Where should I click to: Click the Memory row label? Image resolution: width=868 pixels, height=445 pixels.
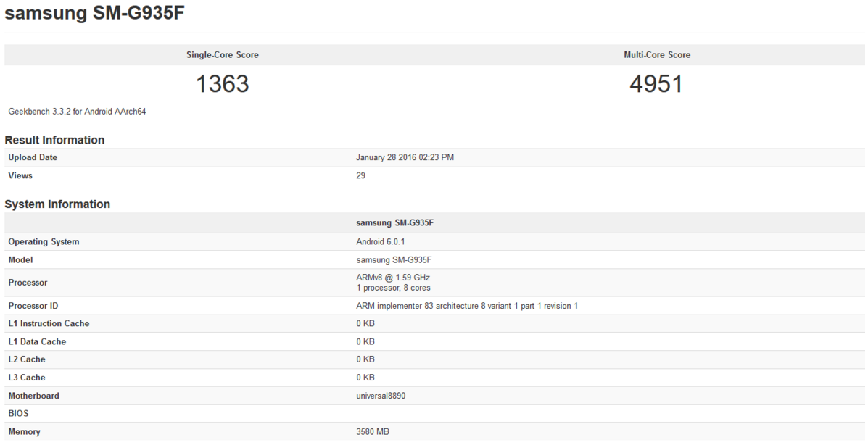(x=25, y=432)
